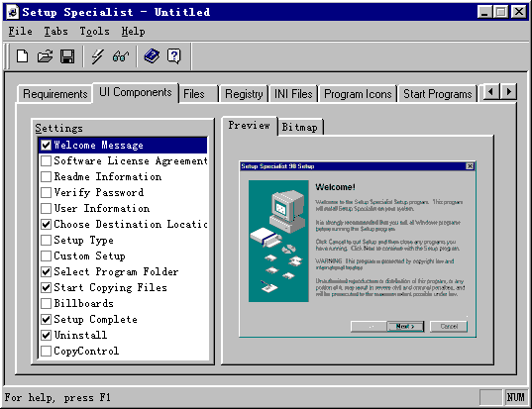The height and width of the screenshot is (409, 532).
Task: Click Next button in preview dialog
Action: [405, 326]
